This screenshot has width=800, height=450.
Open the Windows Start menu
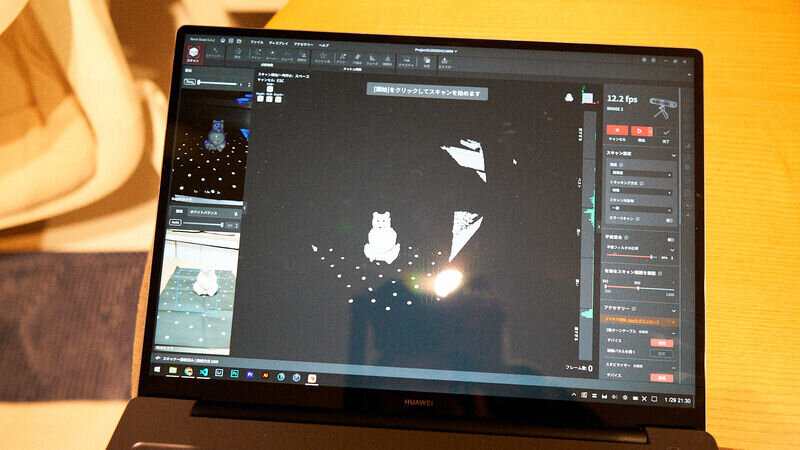[157, 369]
